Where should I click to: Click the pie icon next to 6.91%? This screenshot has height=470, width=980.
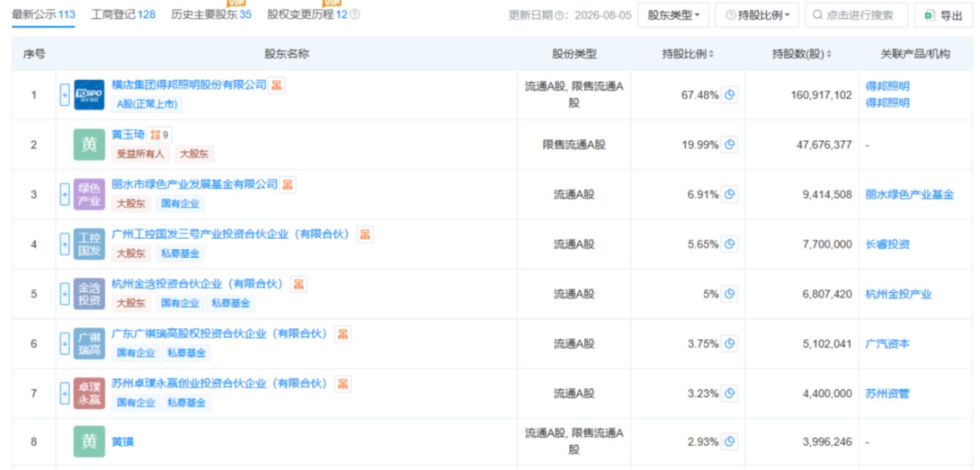click(729, 194)
